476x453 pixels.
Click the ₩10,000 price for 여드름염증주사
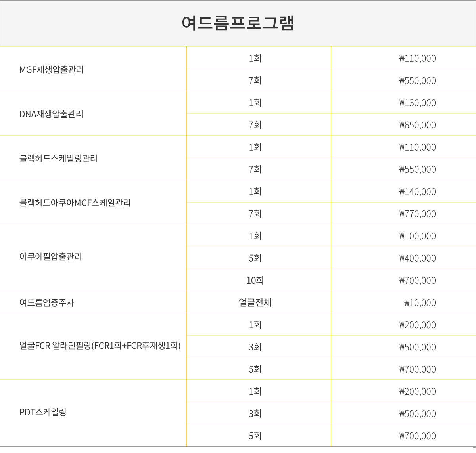pos(420,303)
